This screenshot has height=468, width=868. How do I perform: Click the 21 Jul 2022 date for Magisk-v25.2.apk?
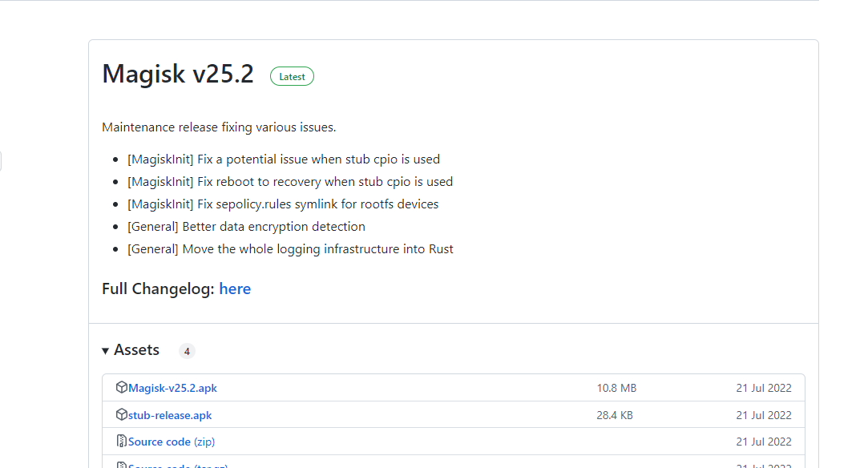click(763, 389)
